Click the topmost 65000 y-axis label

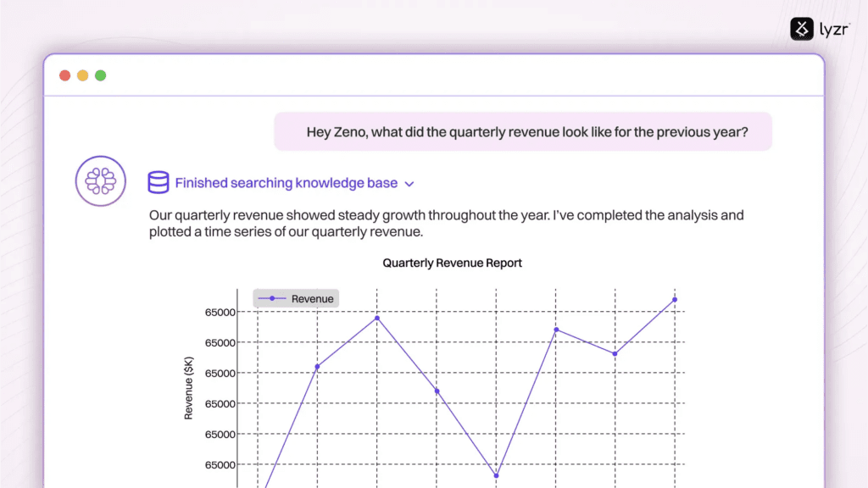[x=220, y=312]
